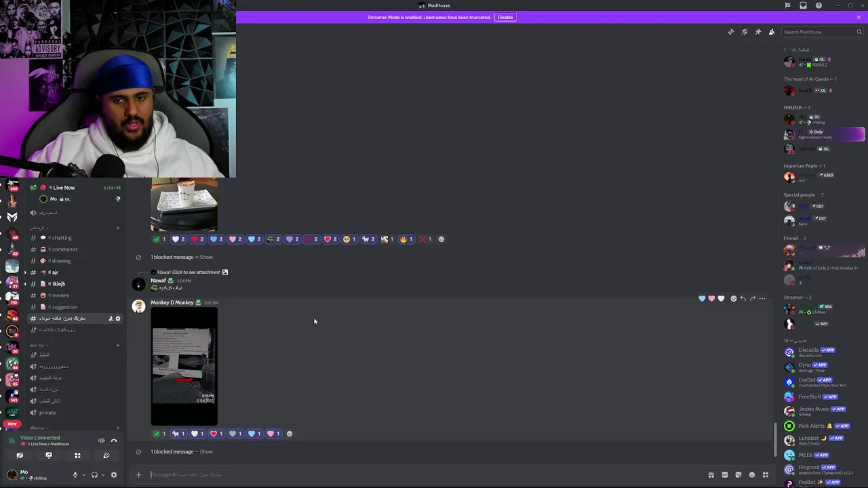Show the blocked message above Nawaf's reply
The image size is (868, 488).
coord(206,257)
